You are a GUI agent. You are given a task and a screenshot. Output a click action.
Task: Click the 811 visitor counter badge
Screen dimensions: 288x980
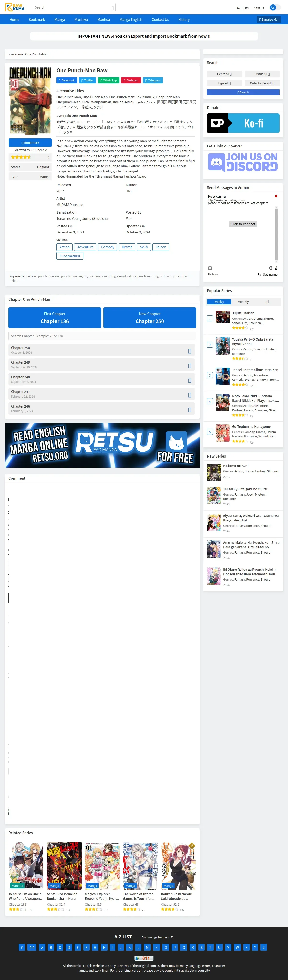coord(144,958)
